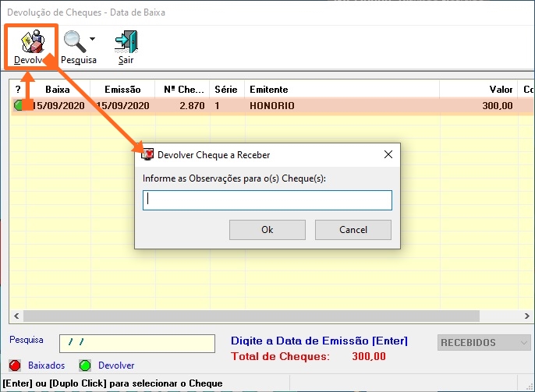
Task: Click the green Devolver legend circle
Action: tap(85, 365)
